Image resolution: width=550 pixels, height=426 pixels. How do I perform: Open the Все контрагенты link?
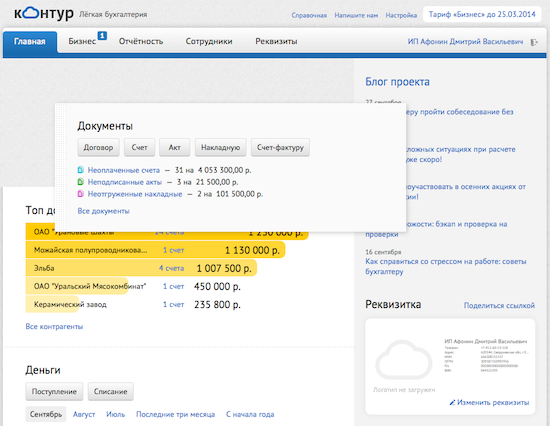[x=54, y=326]
